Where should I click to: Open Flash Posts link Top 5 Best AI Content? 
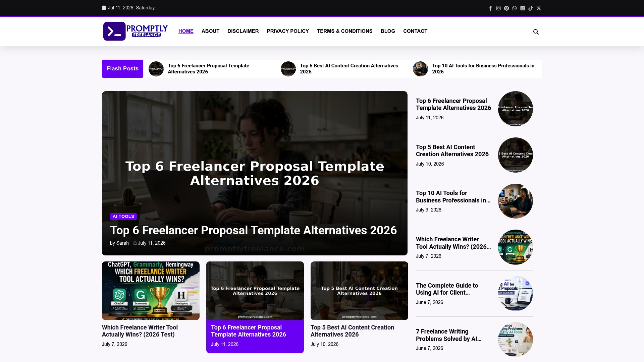[349, 69]
